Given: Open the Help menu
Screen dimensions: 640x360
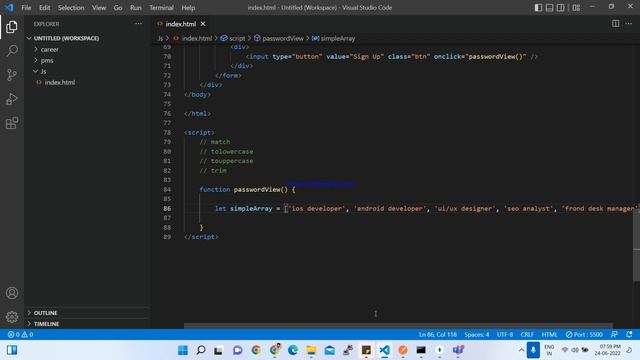Looking at the screenshot, I should [188, 8].
